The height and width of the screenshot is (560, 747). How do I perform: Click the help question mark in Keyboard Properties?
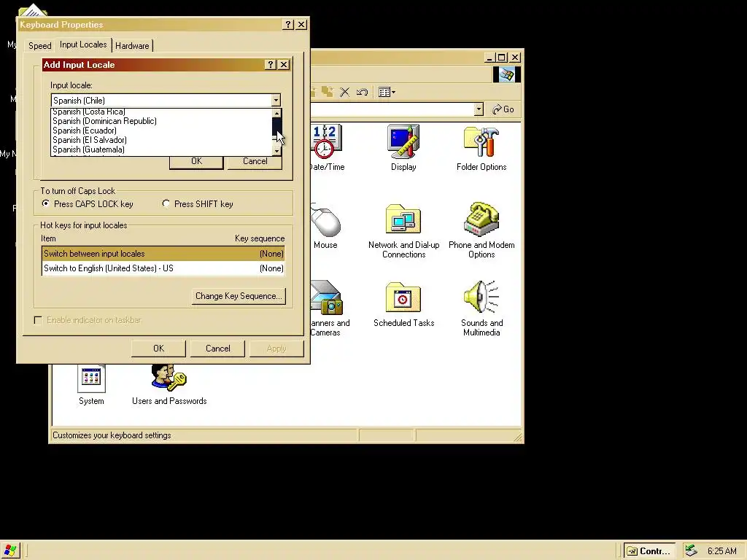click(287, 24)
